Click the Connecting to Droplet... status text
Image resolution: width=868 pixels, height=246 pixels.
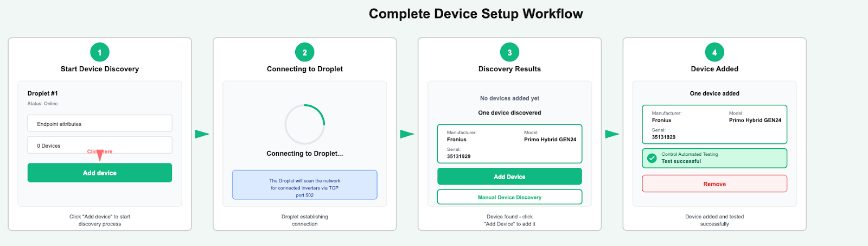click(305, 154)
